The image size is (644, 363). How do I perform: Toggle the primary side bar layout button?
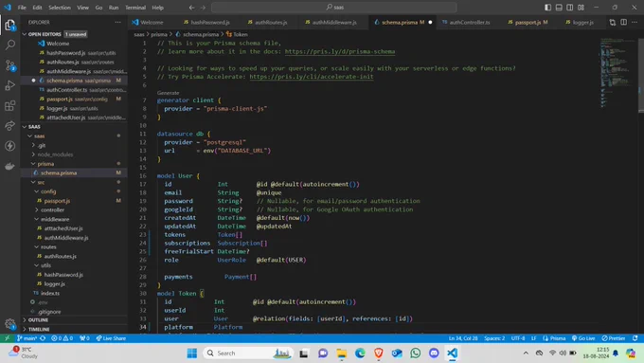pos(548,8)
